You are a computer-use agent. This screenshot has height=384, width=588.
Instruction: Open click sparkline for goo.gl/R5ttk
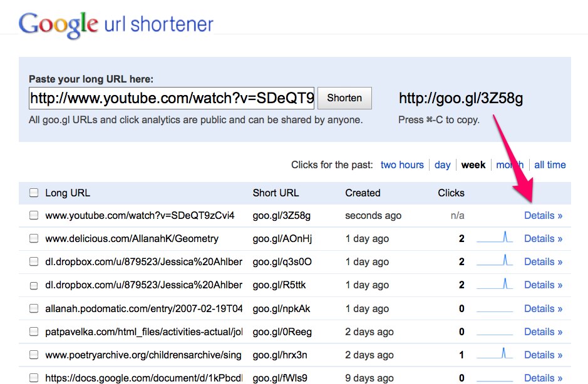pyautogui.click(x=494, y=284)
